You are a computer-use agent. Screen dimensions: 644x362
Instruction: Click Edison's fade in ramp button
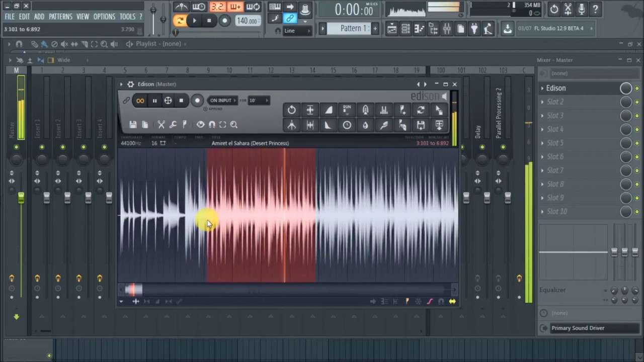pos(329,110)
